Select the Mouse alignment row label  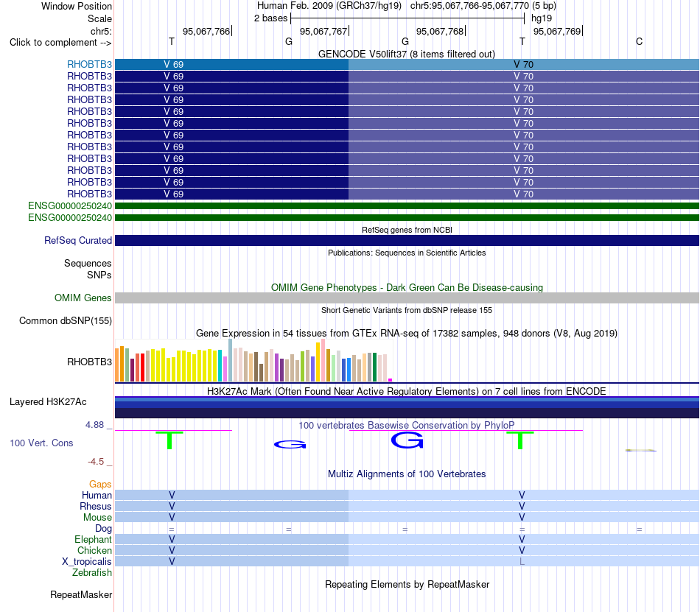(97, 518)
